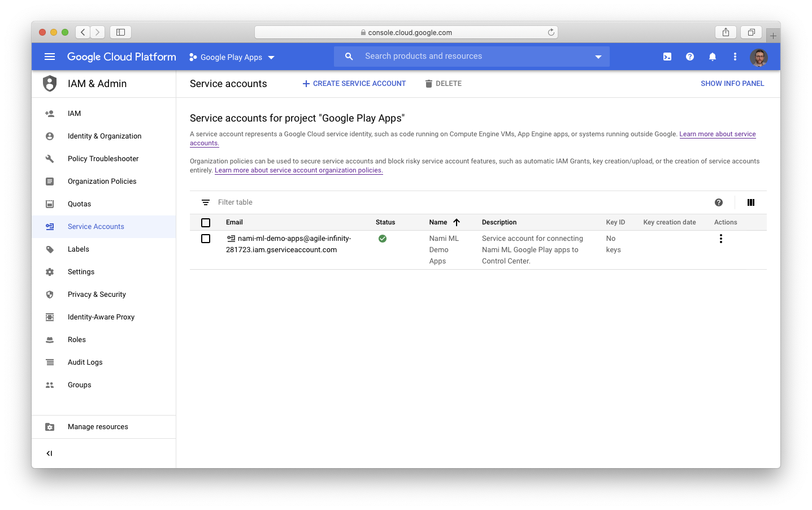812x510 pixels.
Task: Open IAM in the sidebar
Action: (x=104, y=114)
